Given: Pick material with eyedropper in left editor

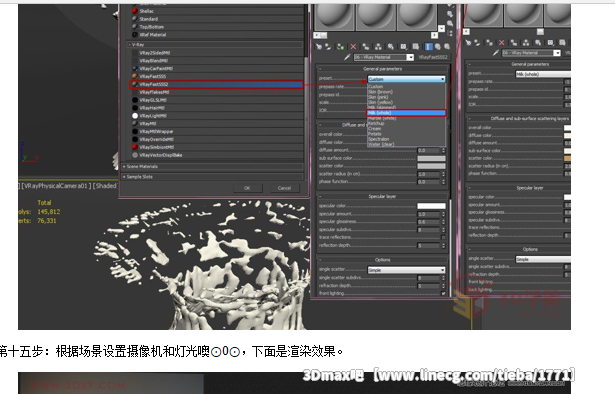Looking at the screenshot, I should [348, 57].
